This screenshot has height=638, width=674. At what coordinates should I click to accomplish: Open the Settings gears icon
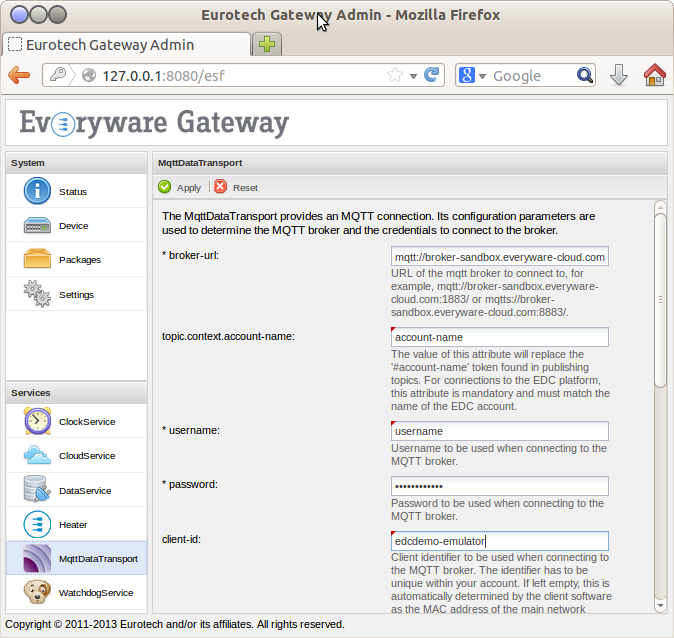click(x=37, y=294)
